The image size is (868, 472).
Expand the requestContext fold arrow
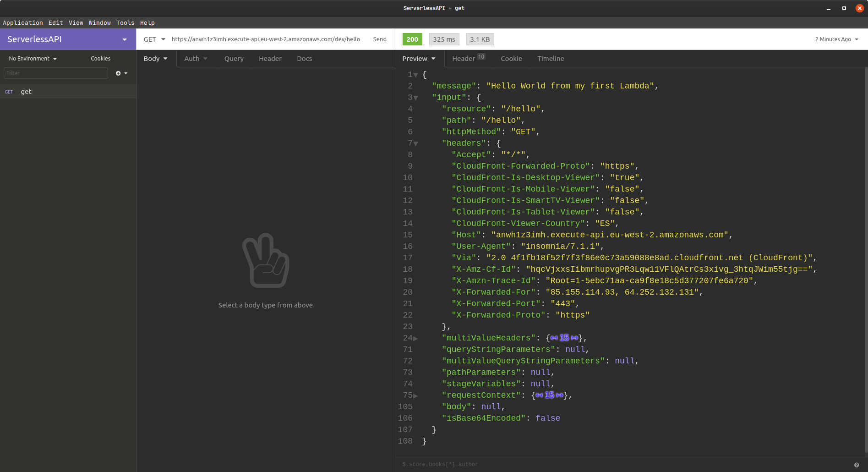(x=415, y=395)
